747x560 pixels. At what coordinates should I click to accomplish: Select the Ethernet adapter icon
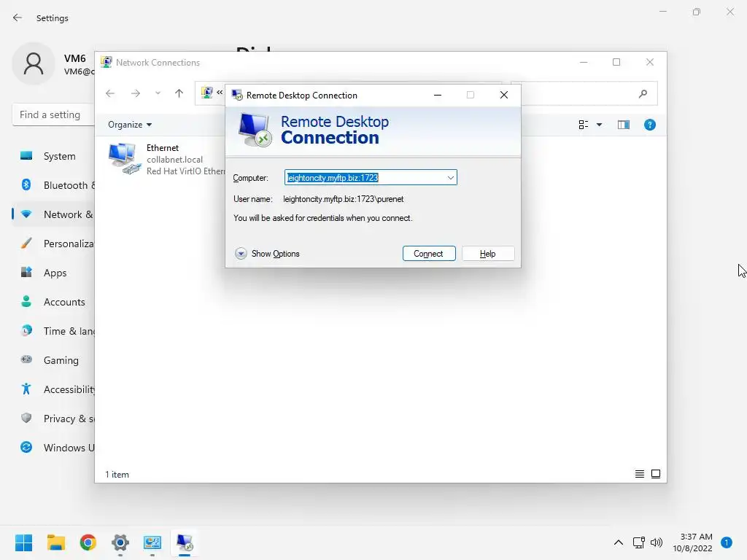[x=124, y=158]
